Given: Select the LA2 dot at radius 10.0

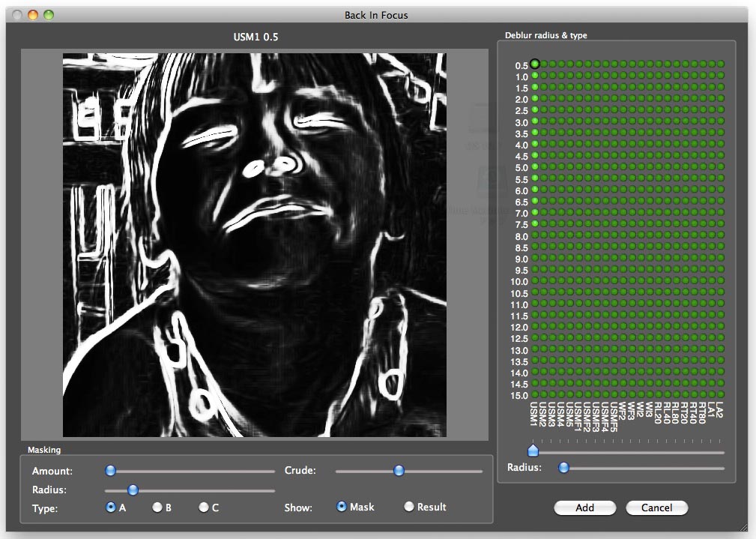Looking at the screenshot, I should tap(721, 281).
